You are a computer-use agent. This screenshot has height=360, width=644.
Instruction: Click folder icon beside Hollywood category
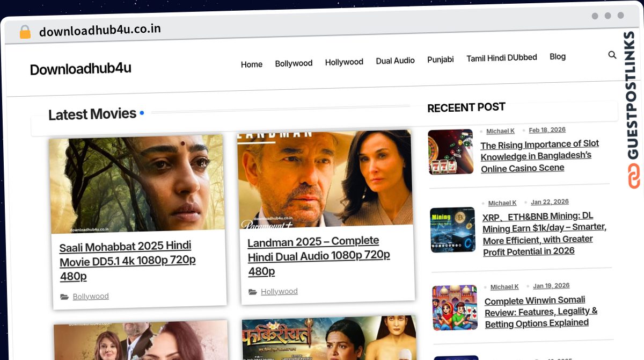[252, 292]
